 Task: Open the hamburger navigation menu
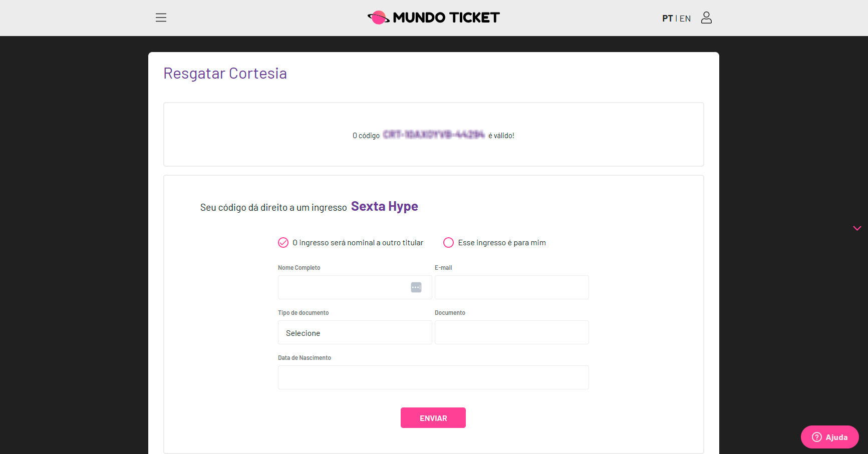click(x=161, y=18)
